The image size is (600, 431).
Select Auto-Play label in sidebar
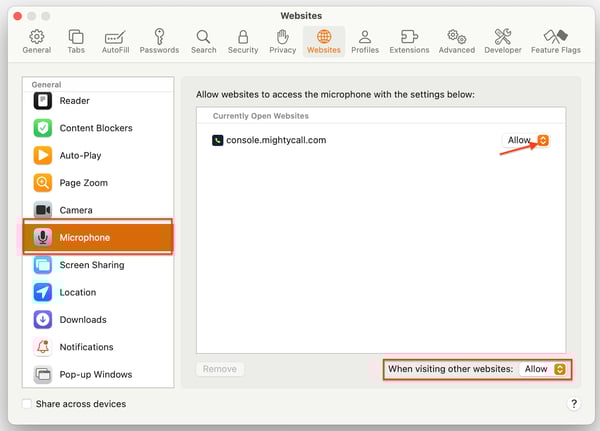click(80, 156)
